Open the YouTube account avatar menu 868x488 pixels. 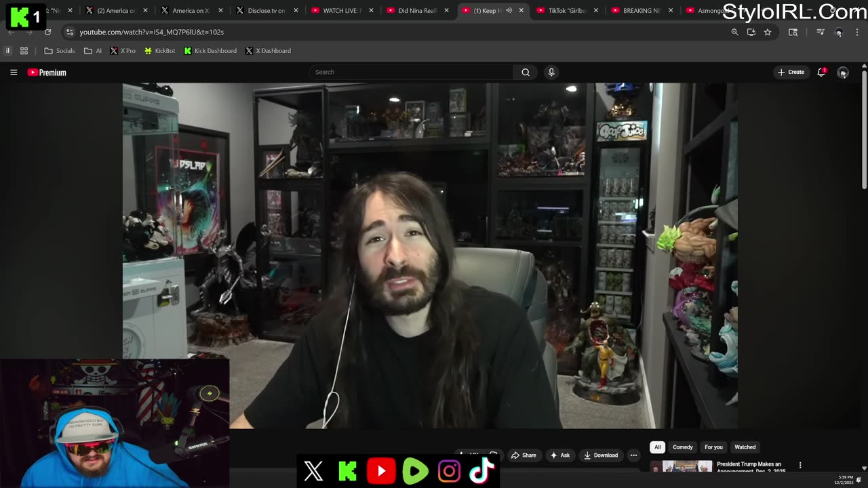click(843, 73)
